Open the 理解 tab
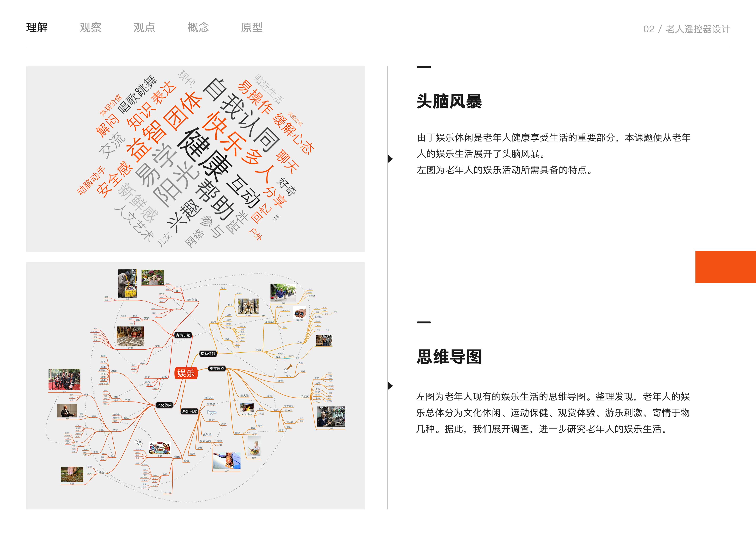 (37, 27)
